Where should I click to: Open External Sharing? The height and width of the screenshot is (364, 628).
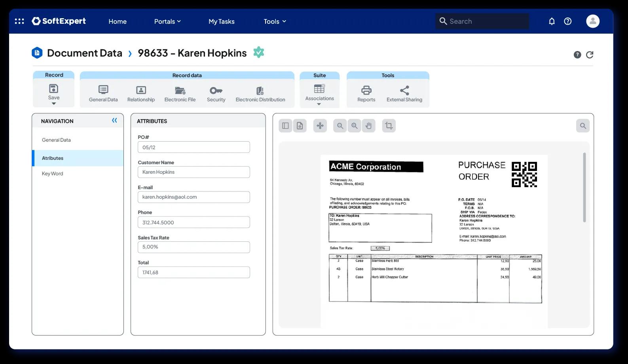(404, 94)
